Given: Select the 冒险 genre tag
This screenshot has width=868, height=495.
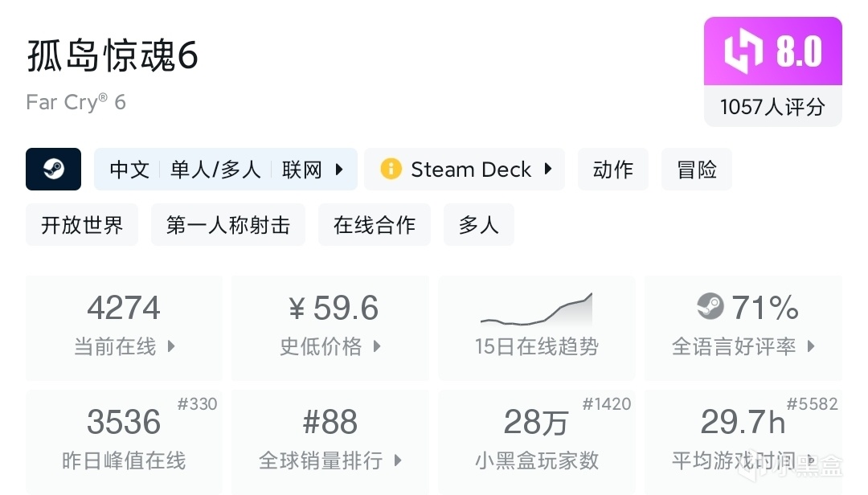Looking at the screenshot, I should (696, 170).
